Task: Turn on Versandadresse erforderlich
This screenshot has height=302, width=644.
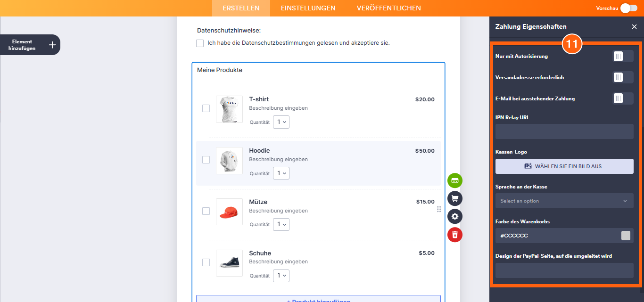Action: (x=622, y=77)
